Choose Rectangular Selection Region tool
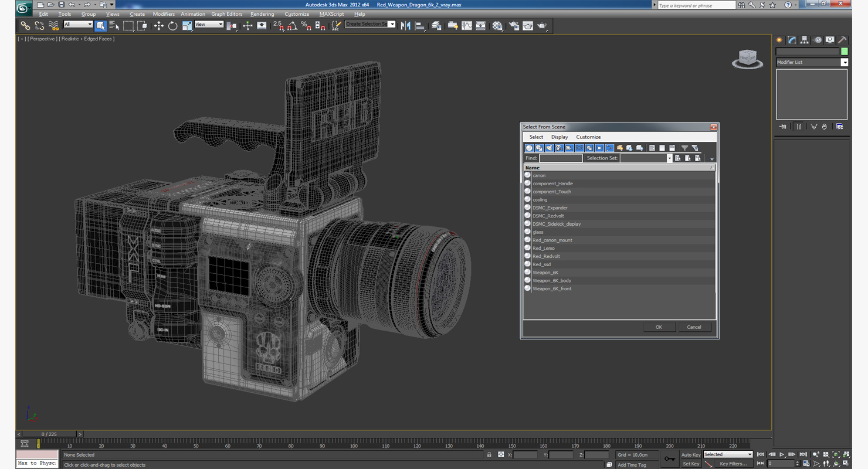This screenshot has width=868, height=469. coord(128,26)
